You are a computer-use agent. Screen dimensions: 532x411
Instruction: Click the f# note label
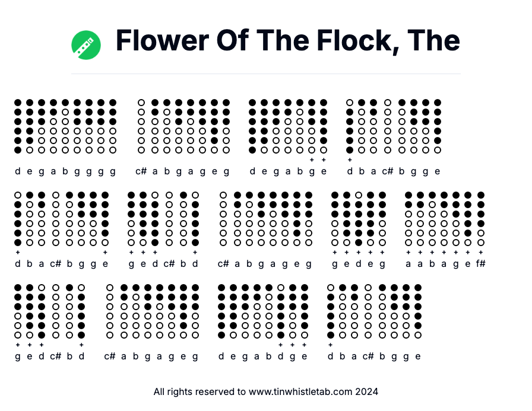tap(480, 264)
